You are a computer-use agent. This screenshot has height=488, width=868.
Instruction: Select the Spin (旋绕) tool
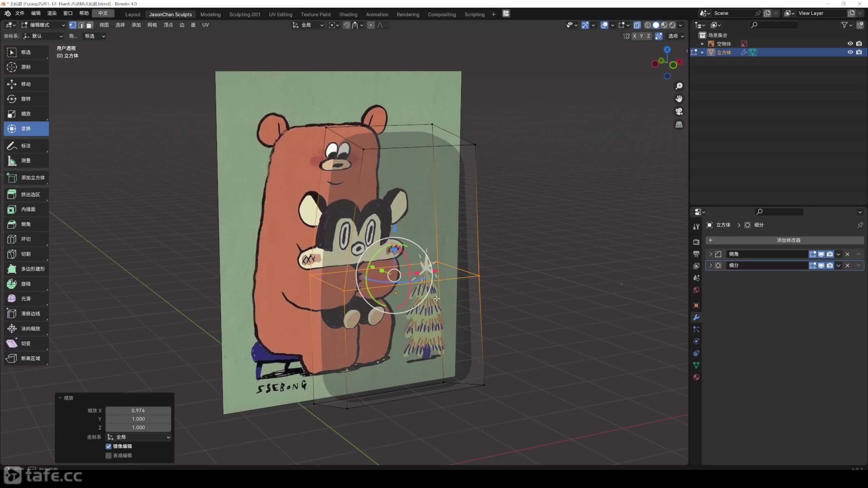tap(26, 284)
